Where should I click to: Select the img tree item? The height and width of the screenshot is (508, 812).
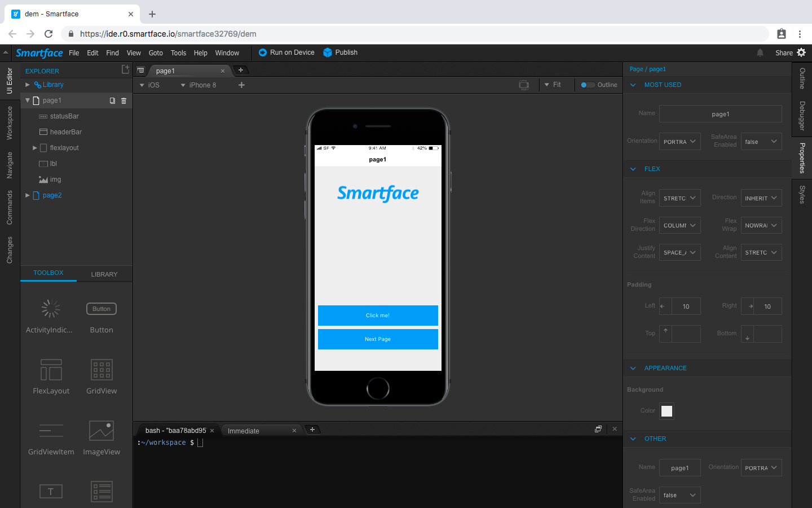(x=76, y=179)
